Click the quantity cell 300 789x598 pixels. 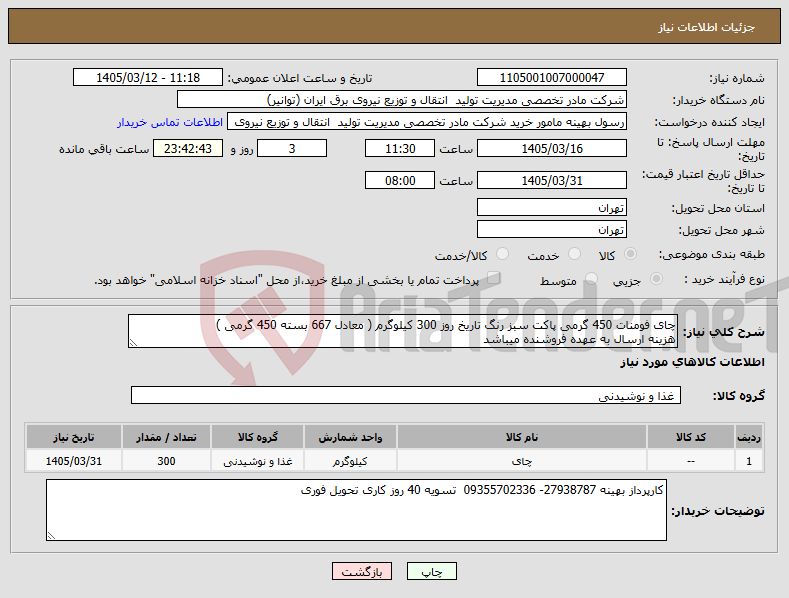[166, 461]
